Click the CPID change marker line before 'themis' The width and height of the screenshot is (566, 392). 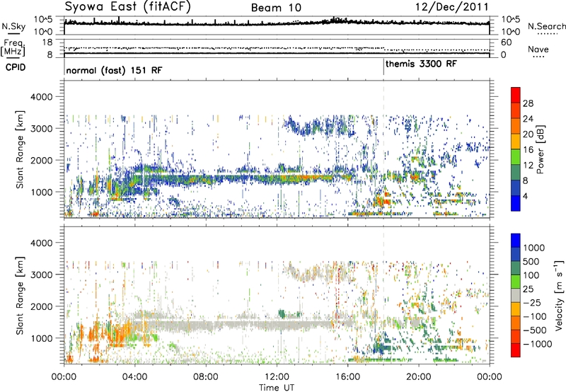pyautogui.click(x=383, y=67)
